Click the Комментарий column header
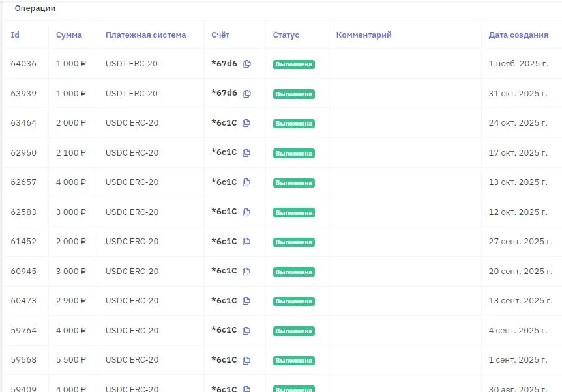The image size is (562, 392). (x=364, y=35)
